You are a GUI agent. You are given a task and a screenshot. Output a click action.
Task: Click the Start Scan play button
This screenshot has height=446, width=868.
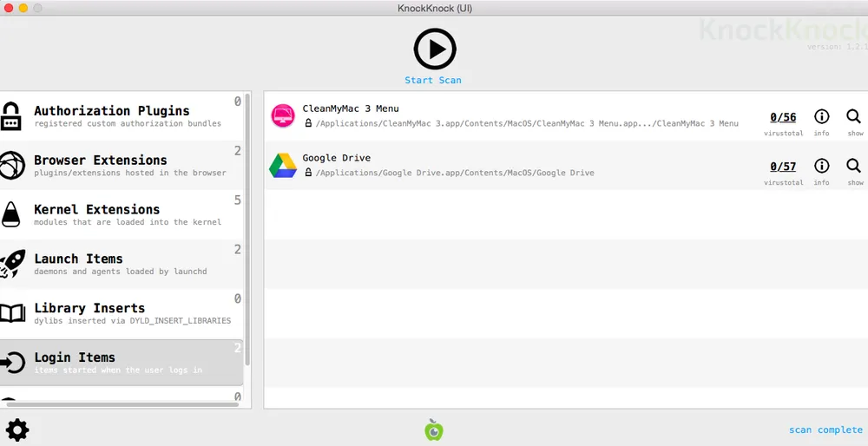click(x=433, y=49)
